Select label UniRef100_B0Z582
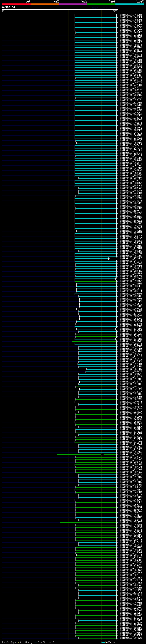146x644 pixels. click(131, 263)
